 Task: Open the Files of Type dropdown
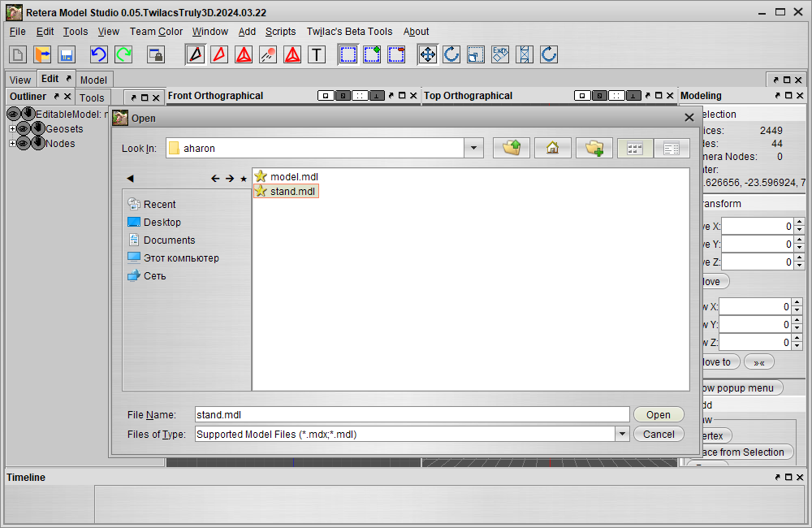coord(623,435)
